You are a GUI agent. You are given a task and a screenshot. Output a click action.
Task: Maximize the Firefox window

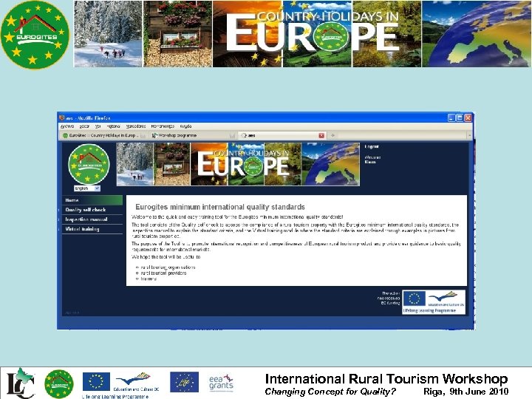tap(460, 117)
